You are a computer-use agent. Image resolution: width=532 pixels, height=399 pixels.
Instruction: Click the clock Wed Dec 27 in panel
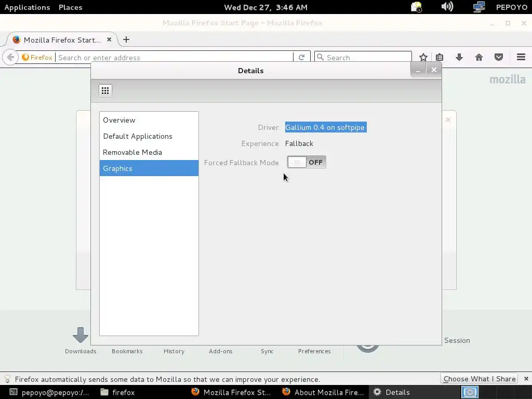point(265,7)
